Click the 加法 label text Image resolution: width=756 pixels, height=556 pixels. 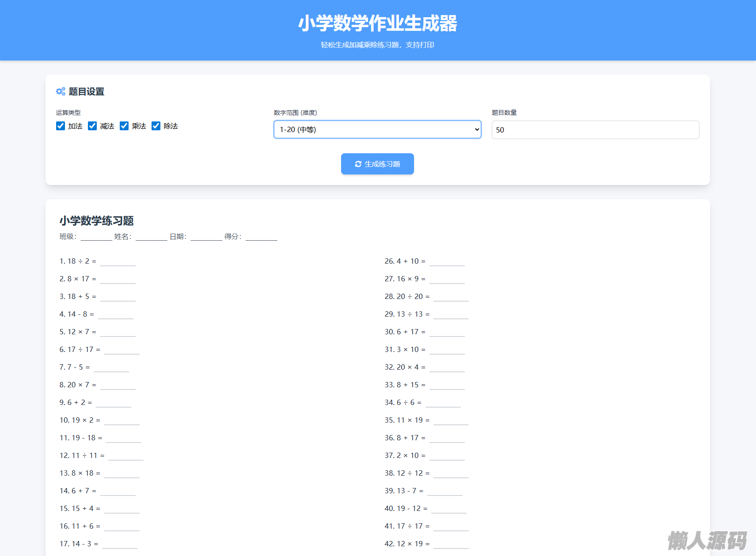(75, 126)
